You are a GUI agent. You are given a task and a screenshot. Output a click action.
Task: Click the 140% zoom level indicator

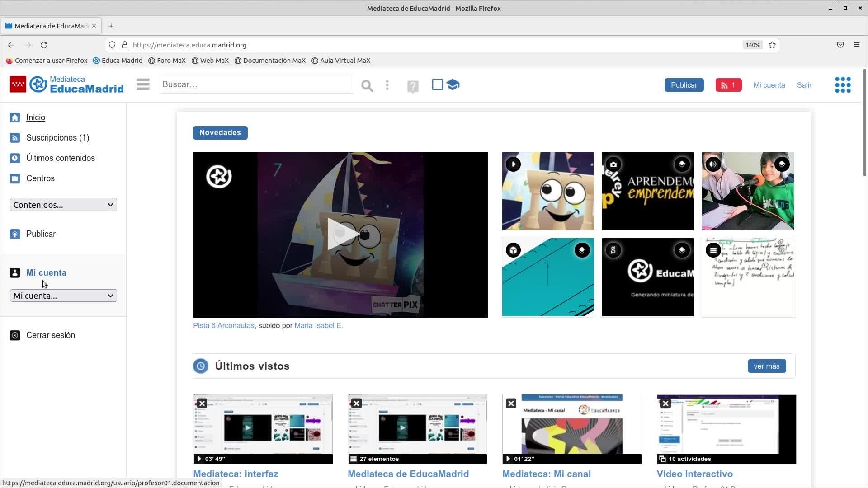(x=753, y=45)
